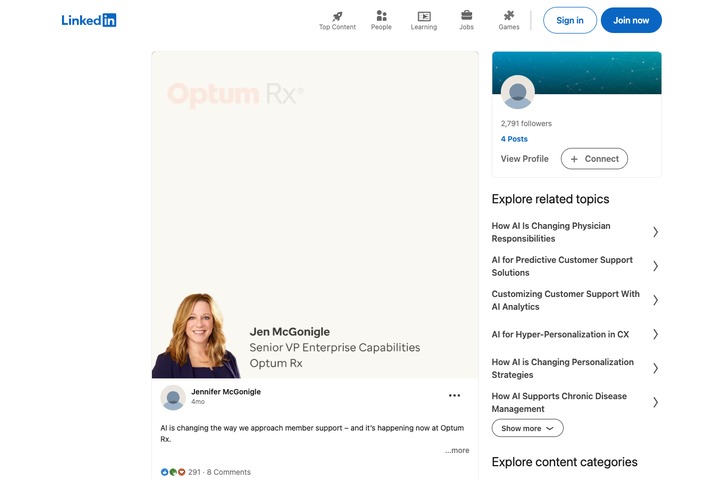The width and height of the screenshot is (723, 479).
Task: Click the People menu label
Action: pos(381,27)
